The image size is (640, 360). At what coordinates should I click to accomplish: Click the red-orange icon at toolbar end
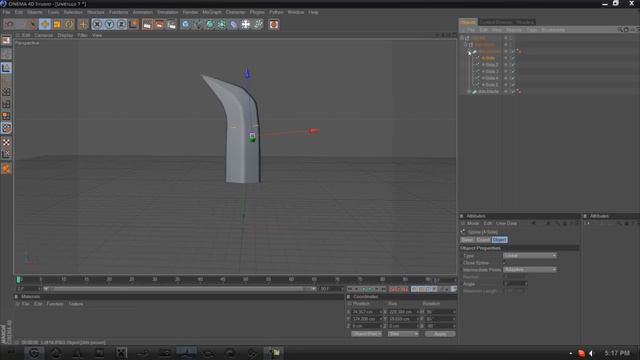point(274,24)
